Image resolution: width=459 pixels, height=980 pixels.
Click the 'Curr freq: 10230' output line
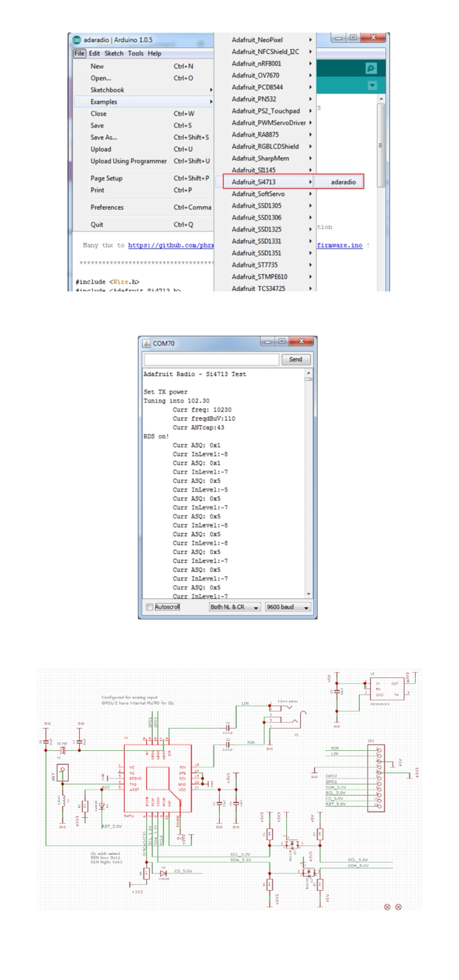coord(202,410)
